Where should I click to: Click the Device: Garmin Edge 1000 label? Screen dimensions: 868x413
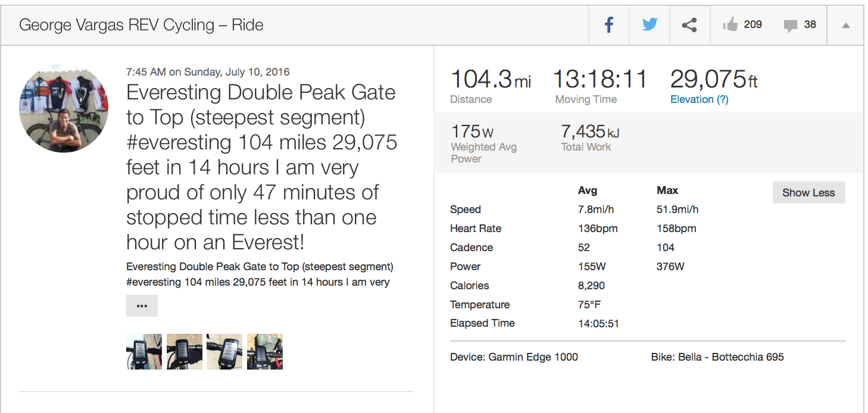514,357
